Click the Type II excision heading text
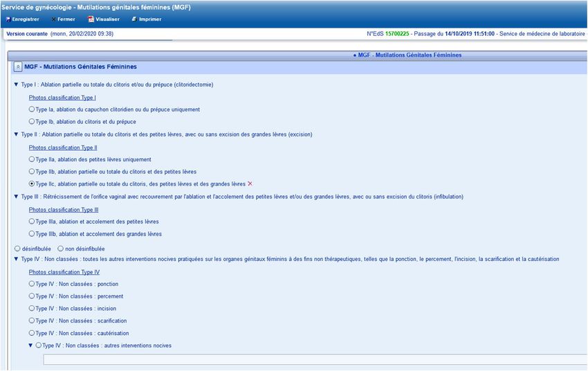The image size is (588, 371). [167, 134]
